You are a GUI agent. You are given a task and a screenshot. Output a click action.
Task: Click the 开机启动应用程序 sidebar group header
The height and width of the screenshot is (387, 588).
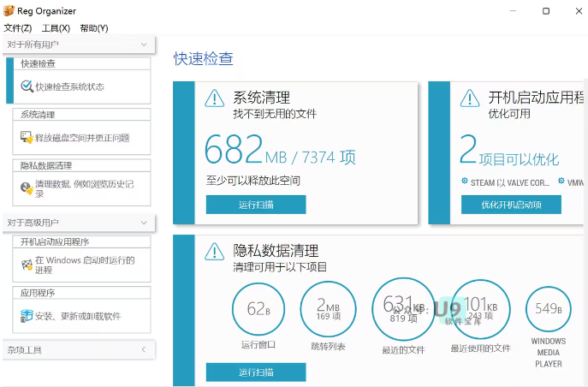[82, 241]
